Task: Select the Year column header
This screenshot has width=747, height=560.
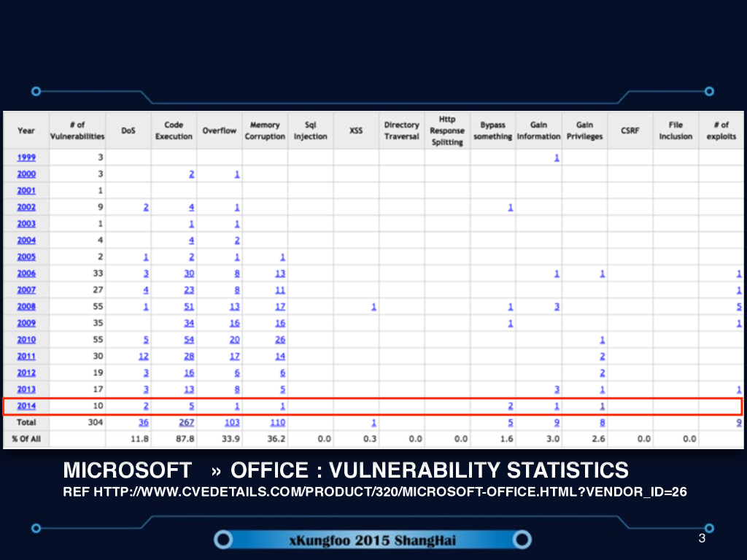Action: 26,131
